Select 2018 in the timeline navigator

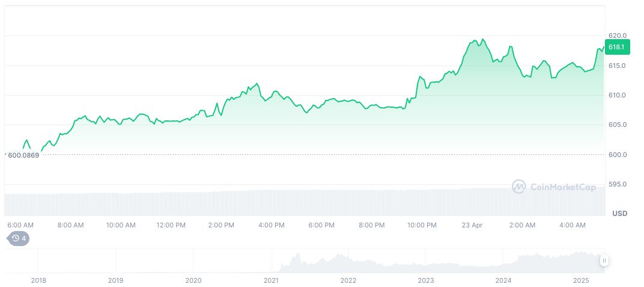point(38,280)
